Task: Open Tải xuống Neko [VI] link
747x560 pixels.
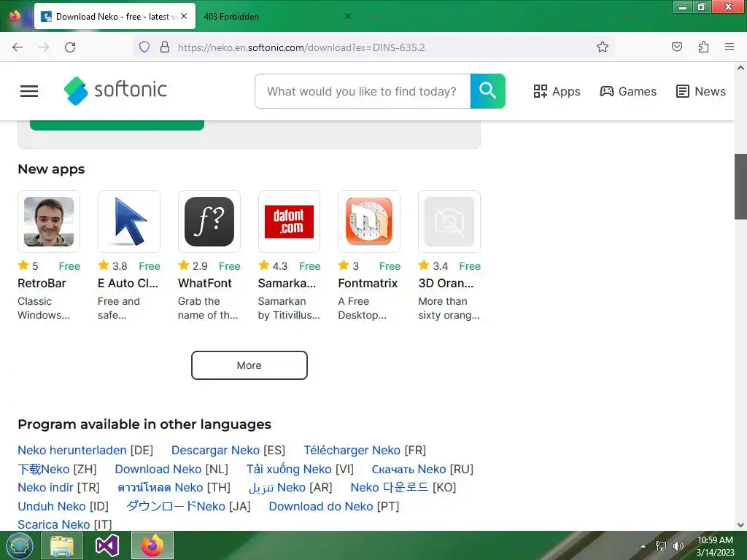Action: click(289, 469)
